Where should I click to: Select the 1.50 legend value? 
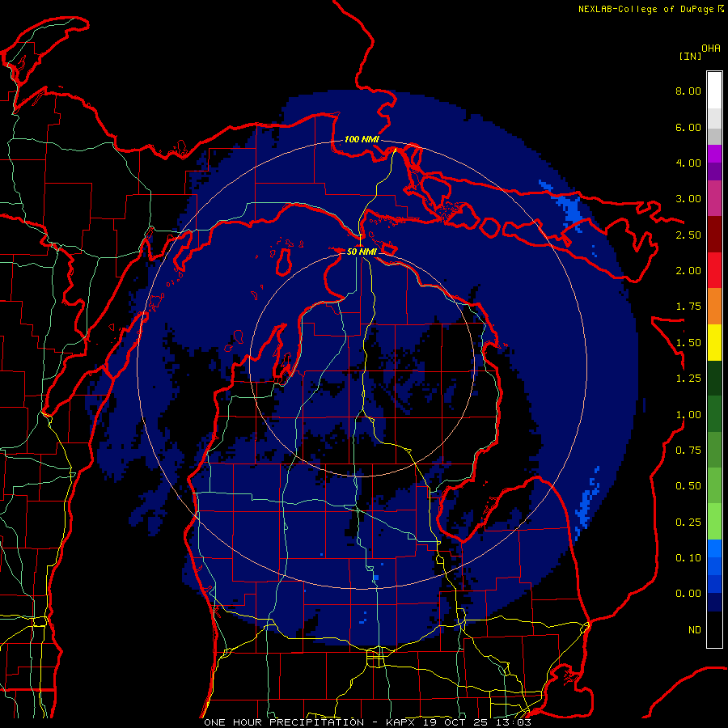pos(688,343)
